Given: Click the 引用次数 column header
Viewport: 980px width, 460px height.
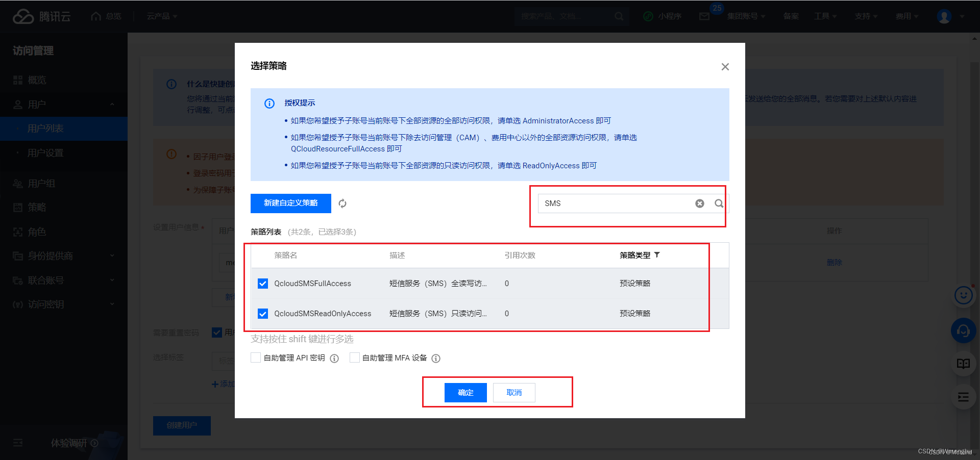Looking at the screenshot, I should click(520, 255).
